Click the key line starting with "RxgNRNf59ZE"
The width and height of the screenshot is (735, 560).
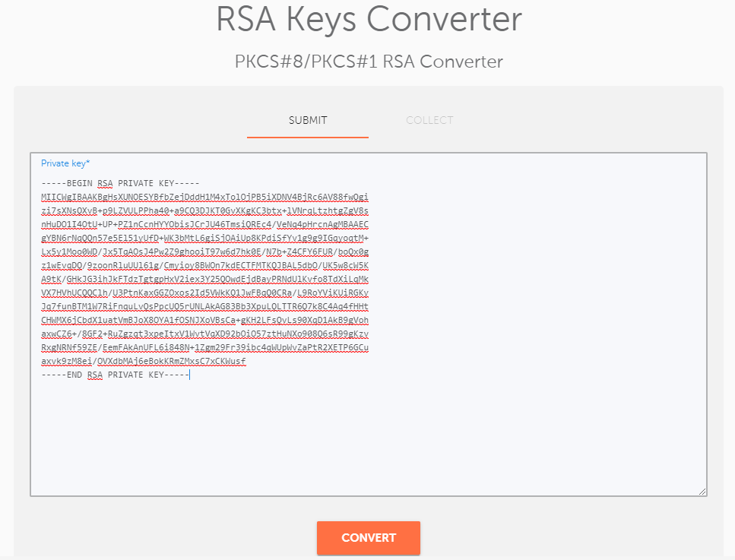pyautogui.click(x=205, y=347)
